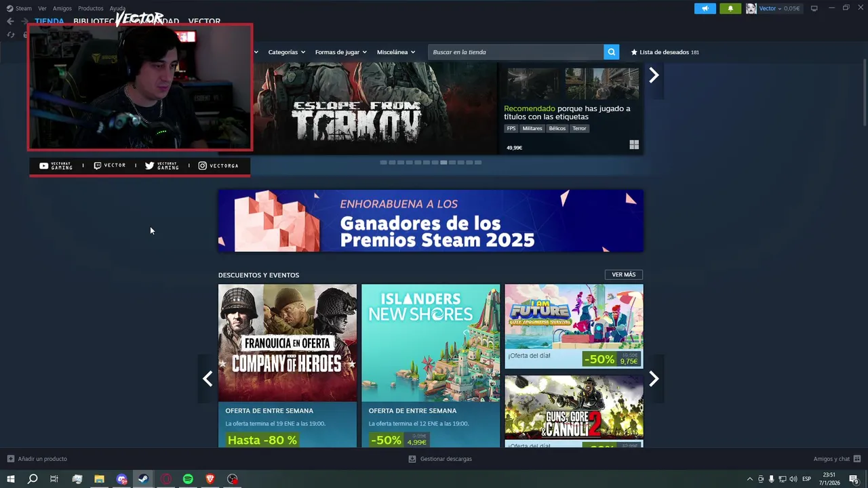Image resolution: width=868 pixels, height=488 pixels.
Task: Expand the Formas de jugar dropdown
Action: [340, 52]
